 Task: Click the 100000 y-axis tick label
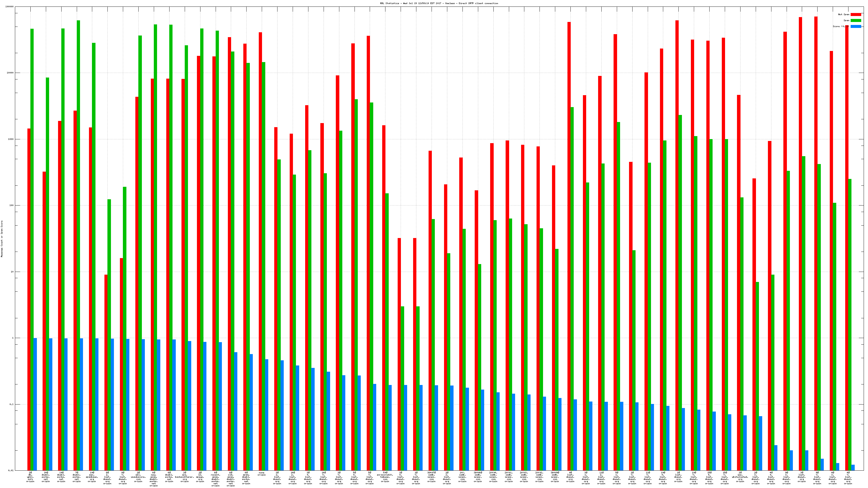tap(10, 7)
